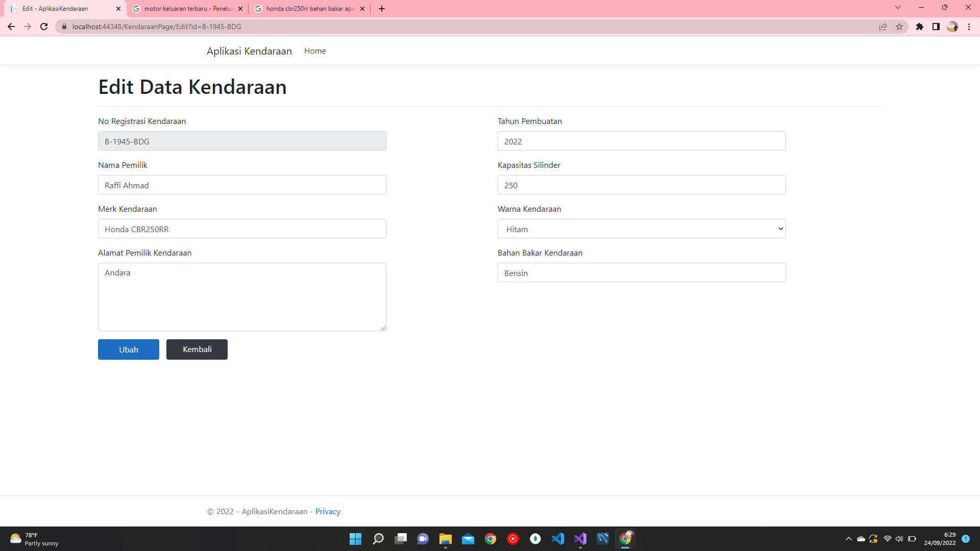980x551 pixels.
Task: Launch MySQL Workbench from the taskbar
Action: [604, 539]
